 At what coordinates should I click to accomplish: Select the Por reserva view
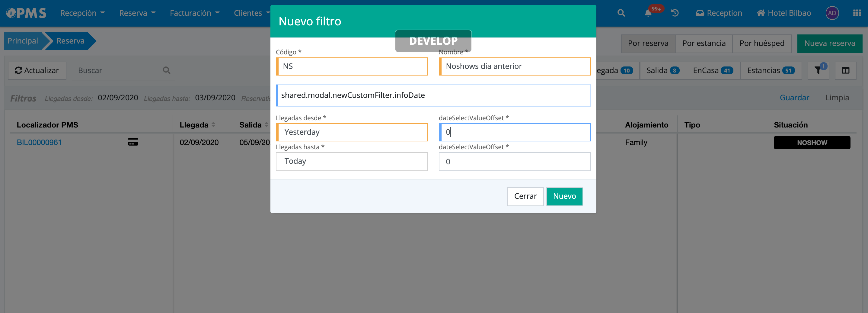pyautogui.click(x=648, y=44)
